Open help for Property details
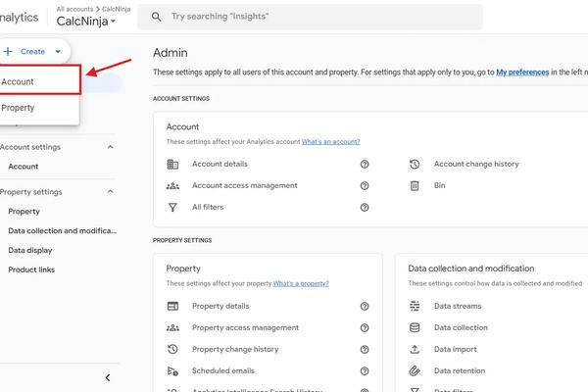The height and width of the screenshot is (392, 588). [x=365, y=306]
